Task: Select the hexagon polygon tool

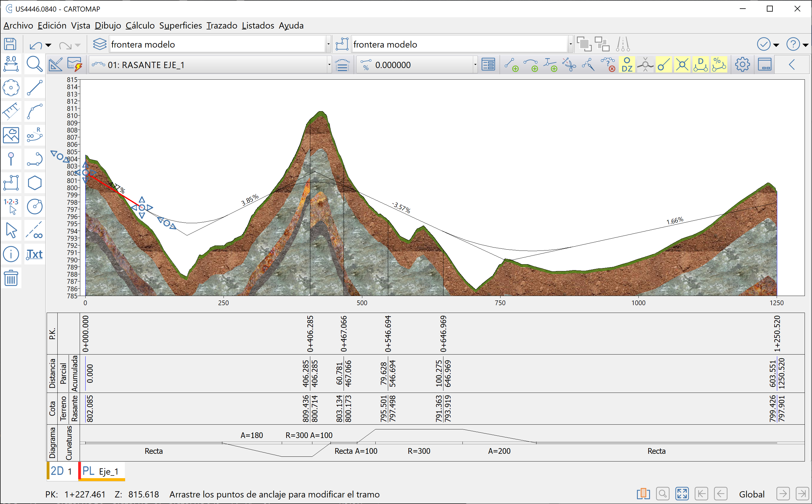Action: click(34, 183)
